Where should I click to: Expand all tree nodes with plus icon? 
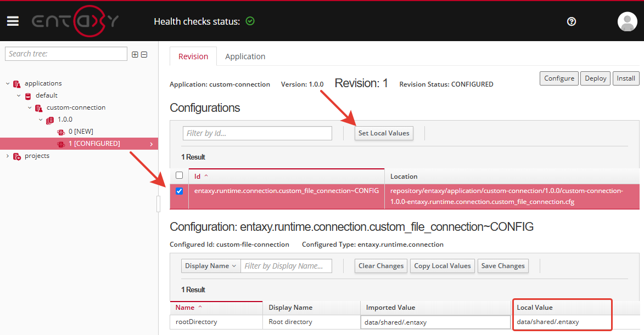click(x=135, y=54)
